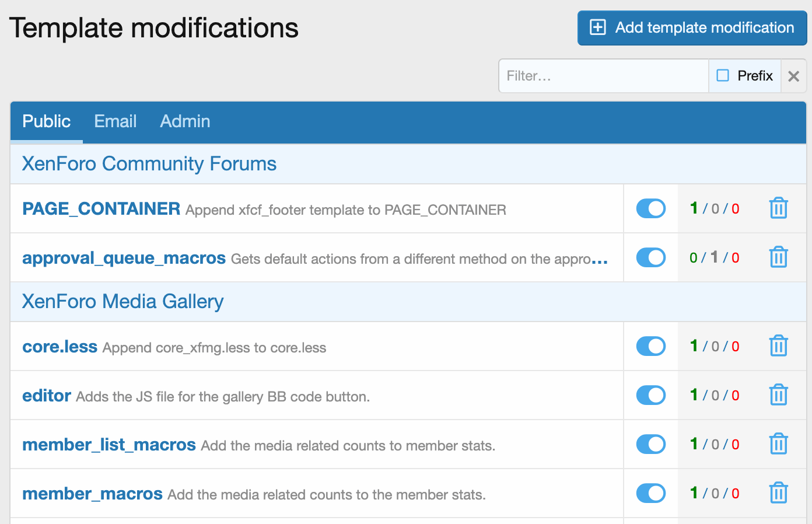The image size is (812, 524).
Task: Click trash icon for member_macros row
Action: coord(778,493)
